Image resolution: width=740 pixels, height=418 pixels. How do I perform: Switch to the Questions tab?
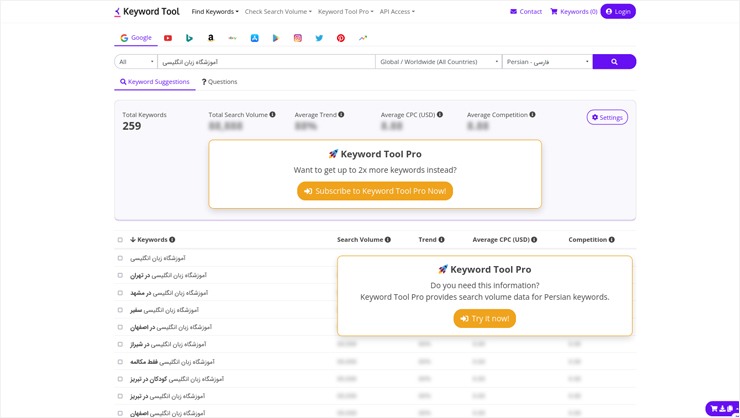point(220,82)
